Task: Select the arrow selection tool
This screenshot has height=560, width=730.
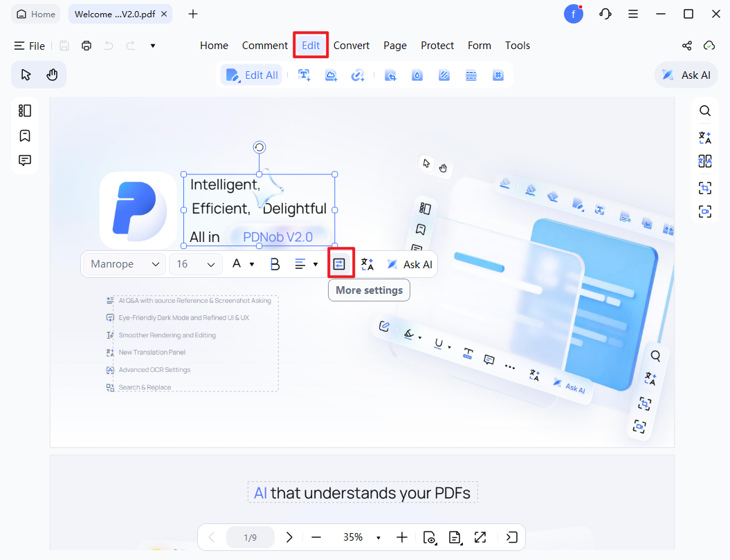Action: click(x=26, y=75)
